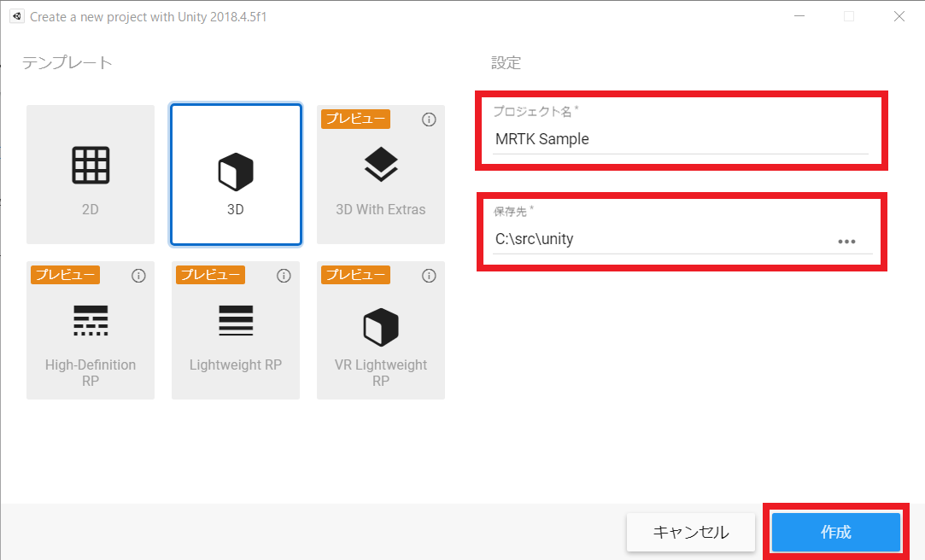Screen dimensions: 925x560
Task: Choose the VR Lightweight RP template
Action: [380, 330]
